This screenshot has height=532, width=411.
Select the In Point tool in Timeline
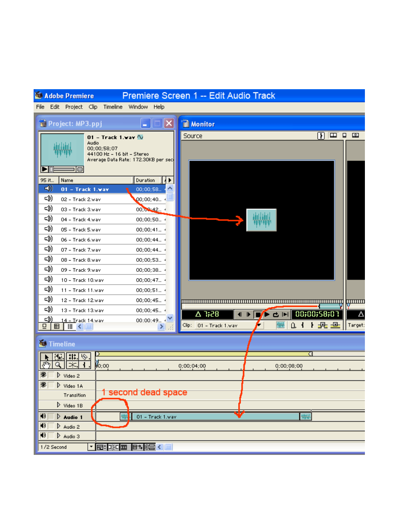click(x=85, y=365)
